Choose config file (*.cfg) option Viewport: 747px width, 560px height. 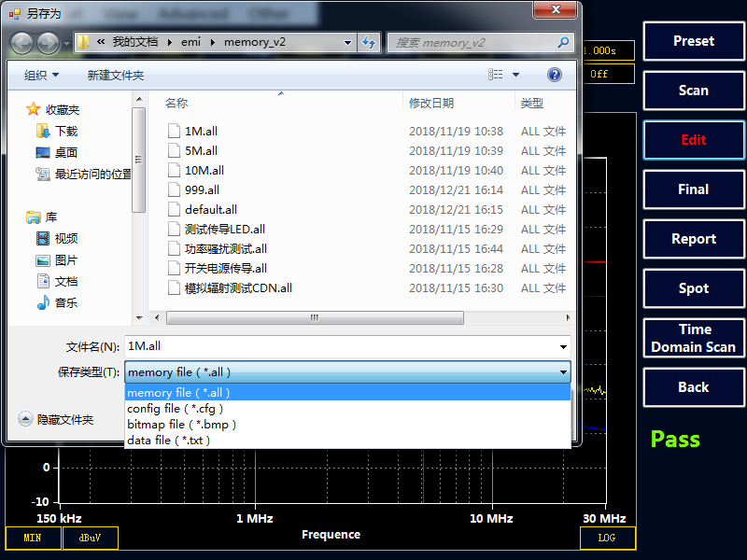point(176,409)
